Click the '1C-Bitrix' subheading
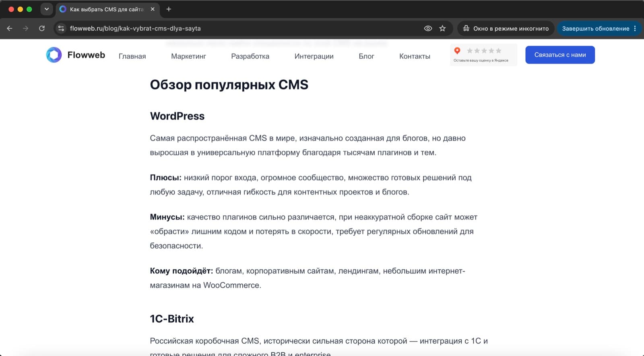Screen dimensions: 644x356 172,319
